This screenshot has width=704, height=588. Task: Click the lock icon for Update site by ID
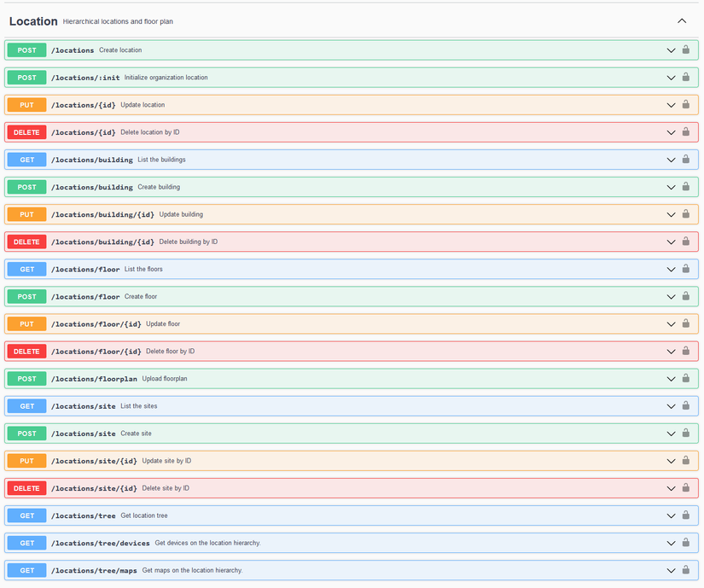coord(685,461)
